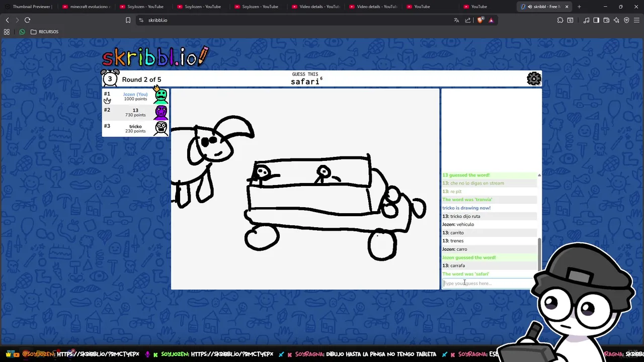Open the browser hamburger menu
The image size is (644, 362).
click(636, 20)
